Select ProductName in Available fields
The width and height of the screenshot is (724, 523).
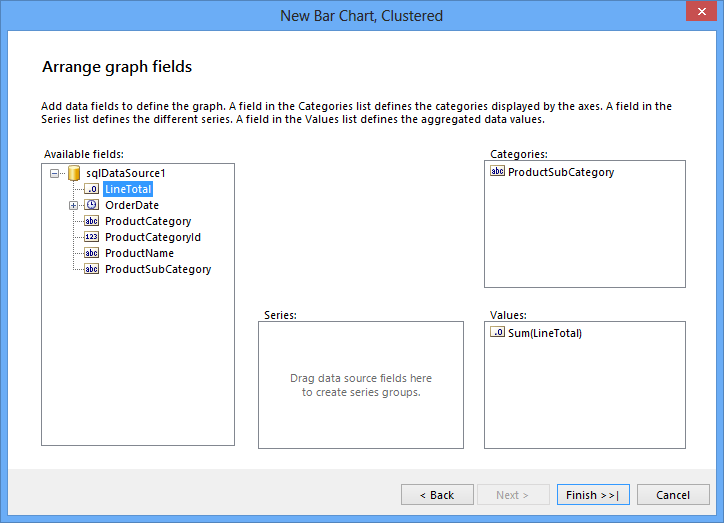click(x=139, y=253)
